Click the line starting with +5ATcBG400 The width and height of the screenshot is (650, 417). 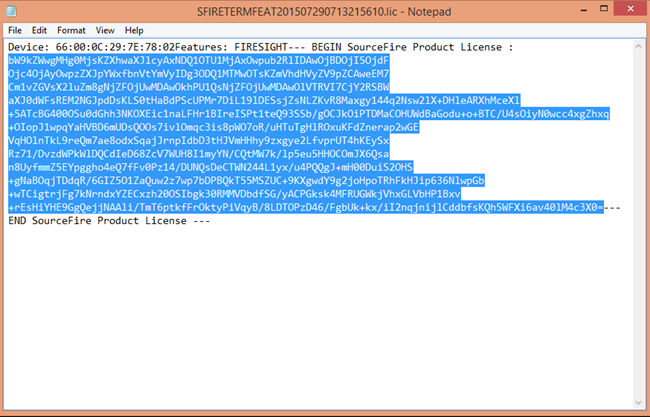tap(309, 114)
